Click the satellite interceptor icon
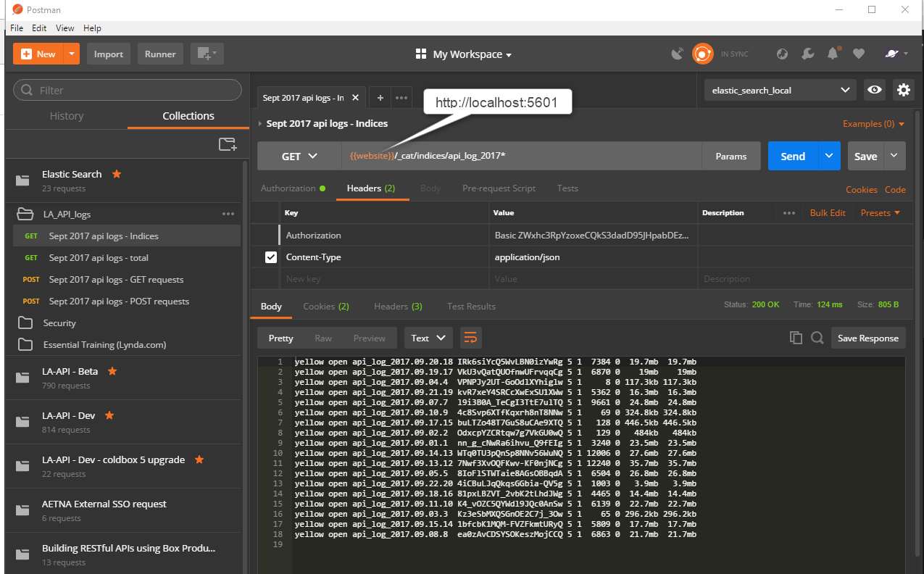Screen dimensions: 924x574 coord(677,54)
